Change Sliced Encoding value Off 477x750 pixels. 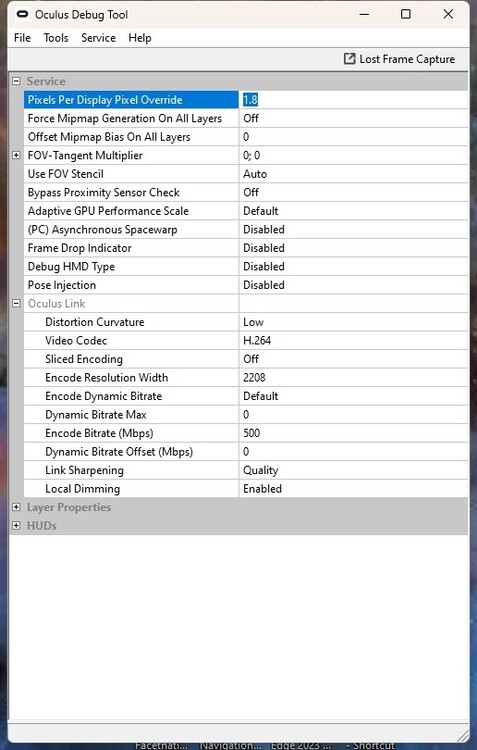click(353, 359)
